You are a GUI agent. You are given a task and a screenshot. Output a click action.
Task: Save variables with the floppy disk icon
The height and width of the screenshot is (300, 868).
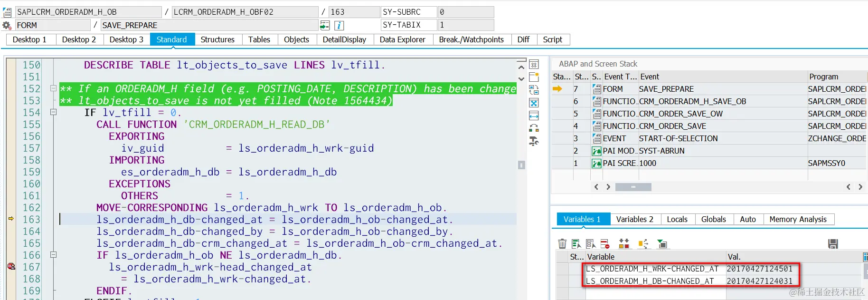[x=833, y=244]
